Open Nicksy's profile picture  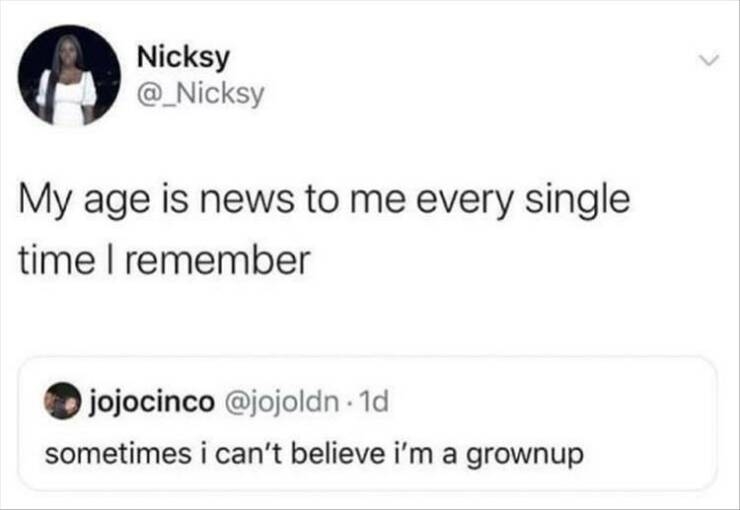[x=69, y=75]
